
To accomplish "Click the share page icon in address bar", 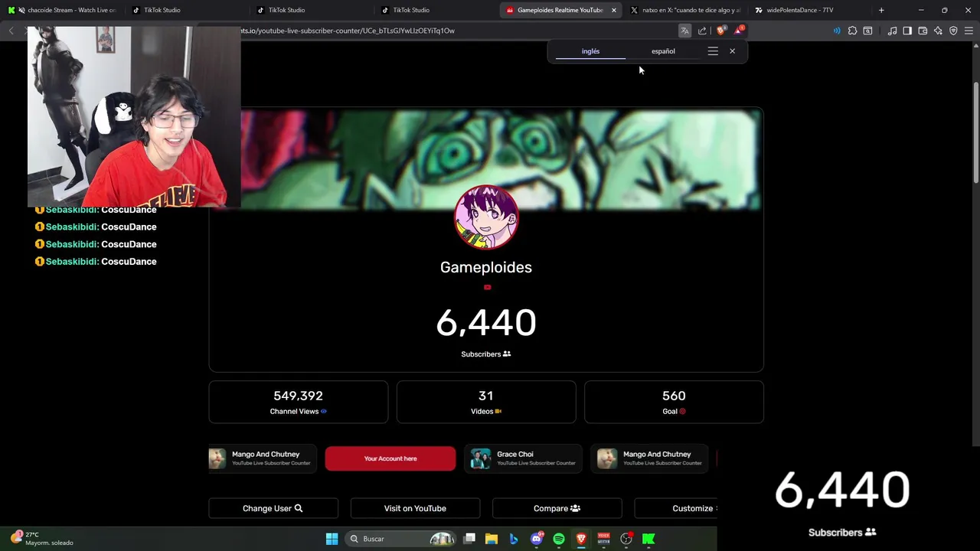I will tap(702, 31).
